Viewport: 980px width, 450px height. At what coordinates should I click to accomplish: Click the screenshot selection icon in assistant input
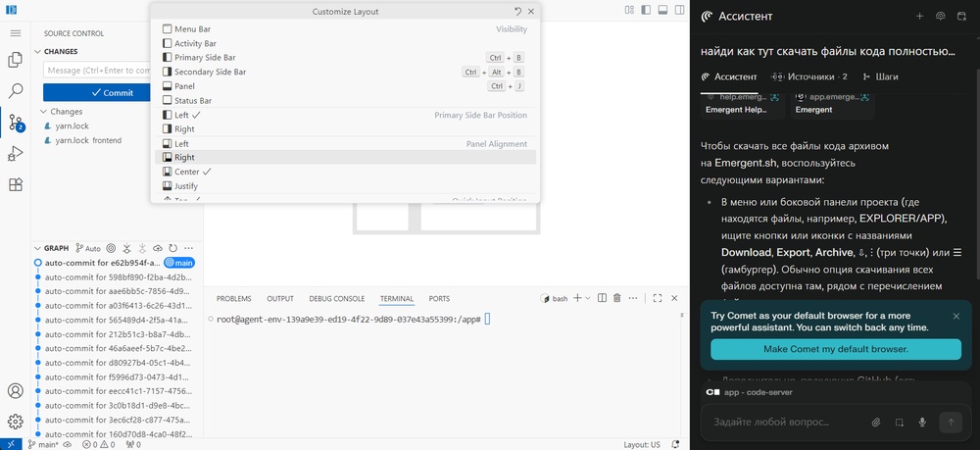point(900,422)
